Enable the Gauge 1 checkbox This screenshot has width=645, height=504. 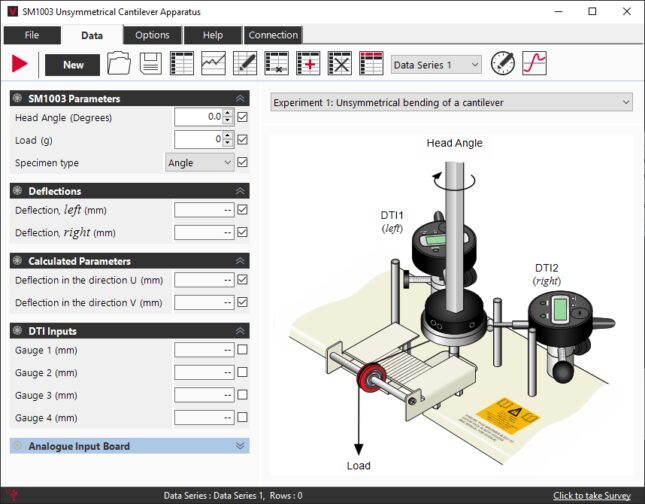click(242, 350)
